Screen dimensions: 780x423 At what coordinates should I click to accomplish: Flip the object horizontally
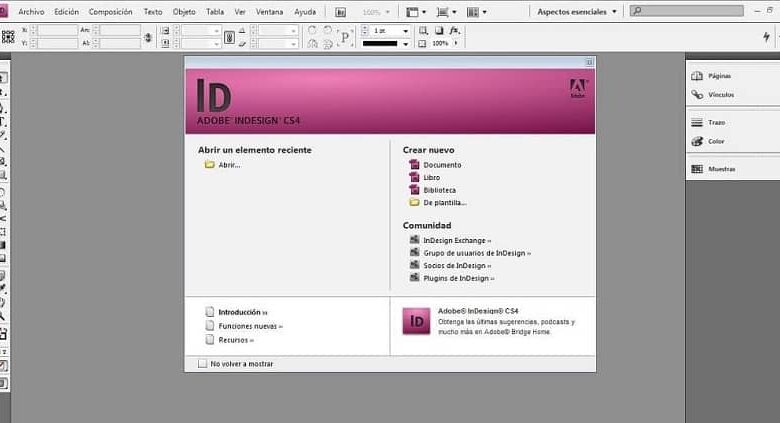pos(312,44)
